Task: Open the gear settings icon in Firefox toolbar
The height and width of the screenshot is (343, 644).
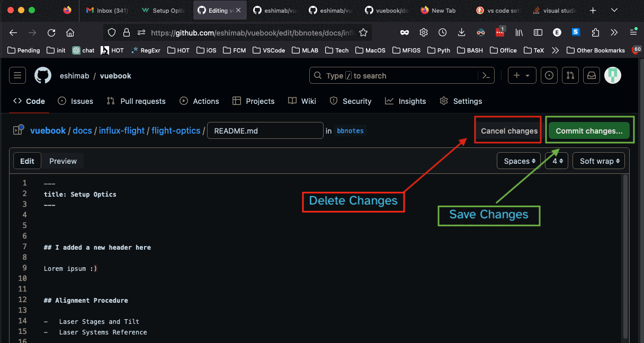Action: tap(424, 32)
